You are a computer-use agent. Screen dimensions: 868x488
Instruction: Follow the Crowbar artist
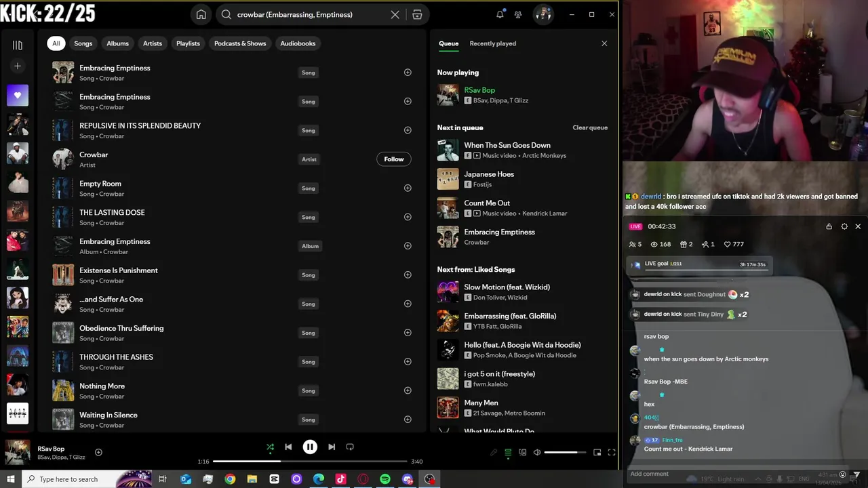tap(394, 159)
